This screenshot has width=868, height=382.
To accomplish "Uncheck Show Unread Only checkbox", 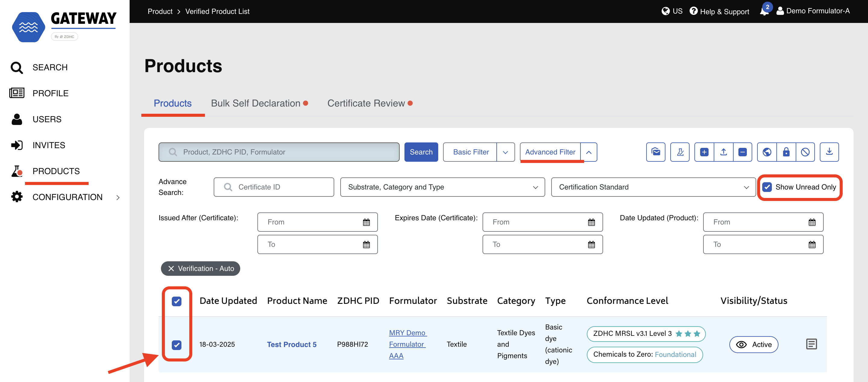I will point(766,187).
